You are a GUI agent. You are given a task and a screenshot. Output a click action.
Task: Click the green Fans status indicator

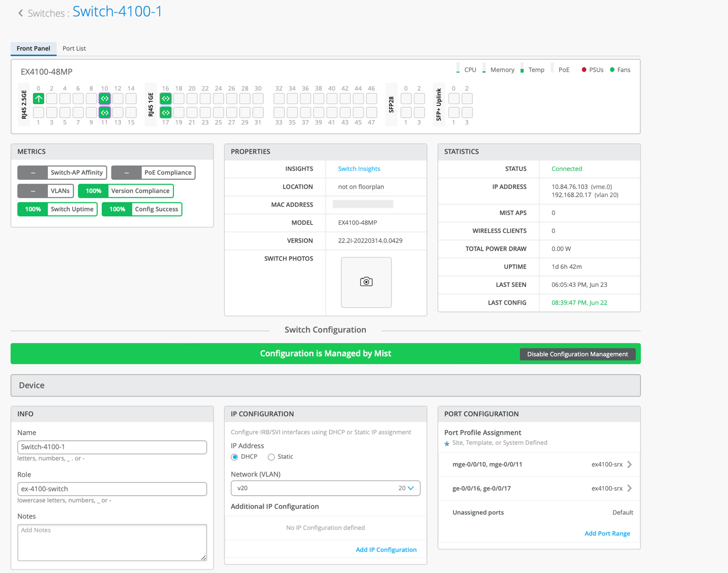coord(612,70)
